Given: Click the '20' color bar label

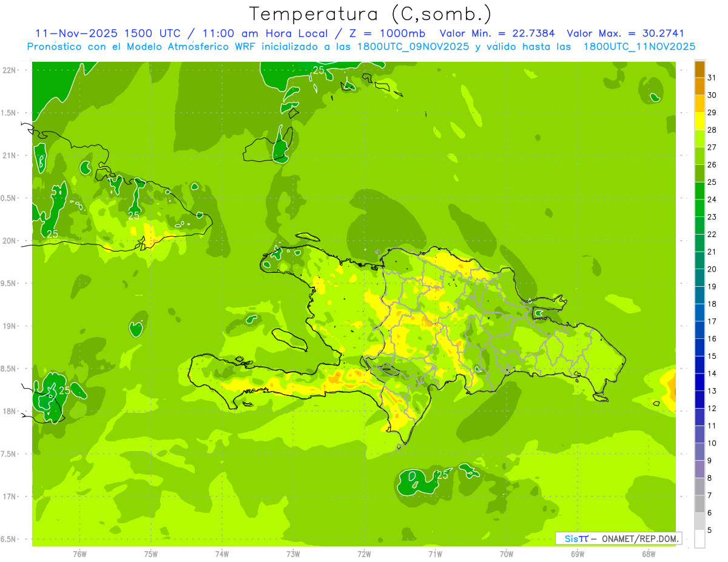Looking at the screenshot, I should [x=712, y=269].
